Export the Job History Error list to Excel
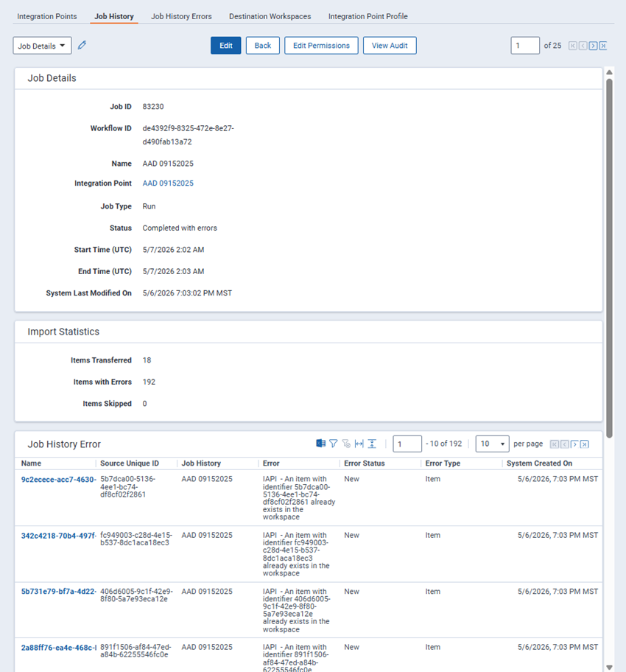626x672 pixels. 320,444
